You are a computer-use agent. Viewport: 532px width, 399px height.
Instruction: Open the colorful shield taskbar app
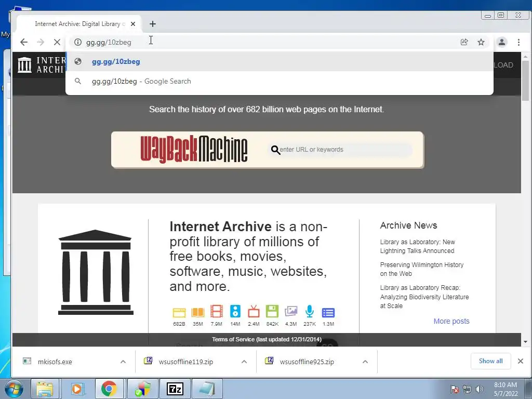click(143, 389)
